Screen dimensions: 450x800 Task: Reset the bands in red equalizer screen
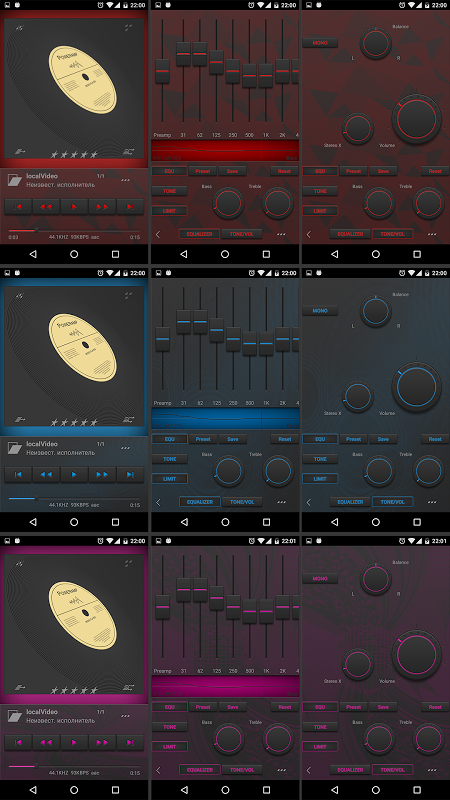coord(285,171)
